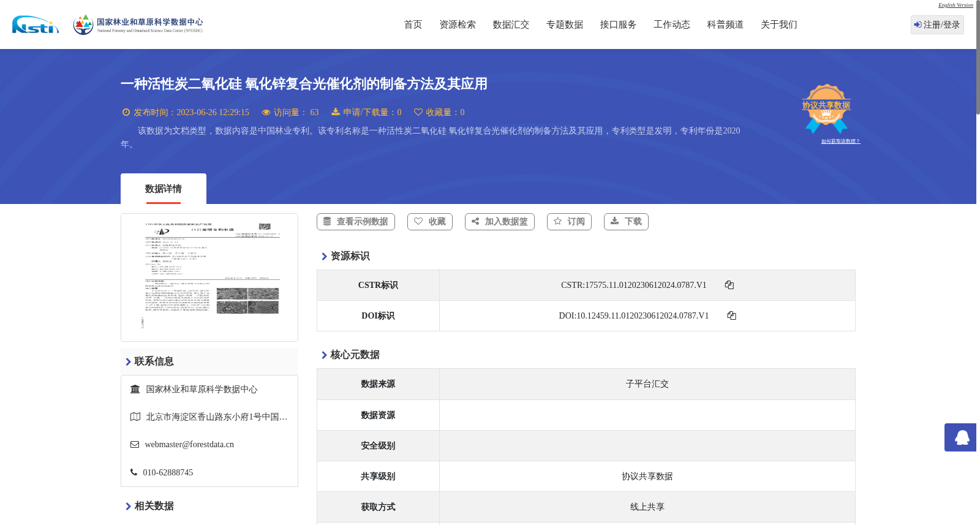Click the 协议共享数据 sharing level value

pos(647,477)
